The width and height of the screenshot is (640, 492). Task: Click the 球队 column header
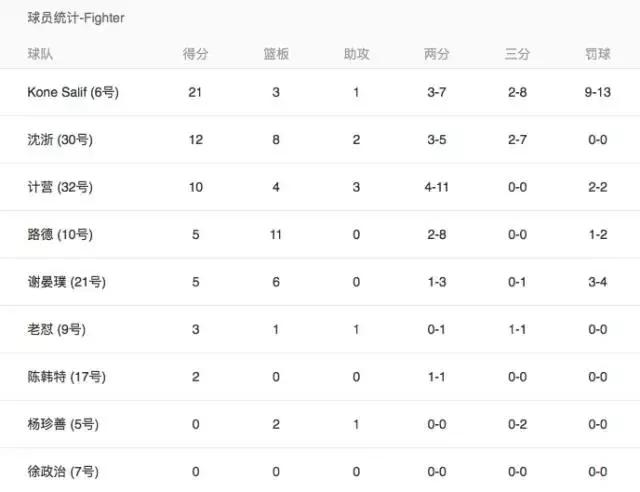click(x=41, y=54)
